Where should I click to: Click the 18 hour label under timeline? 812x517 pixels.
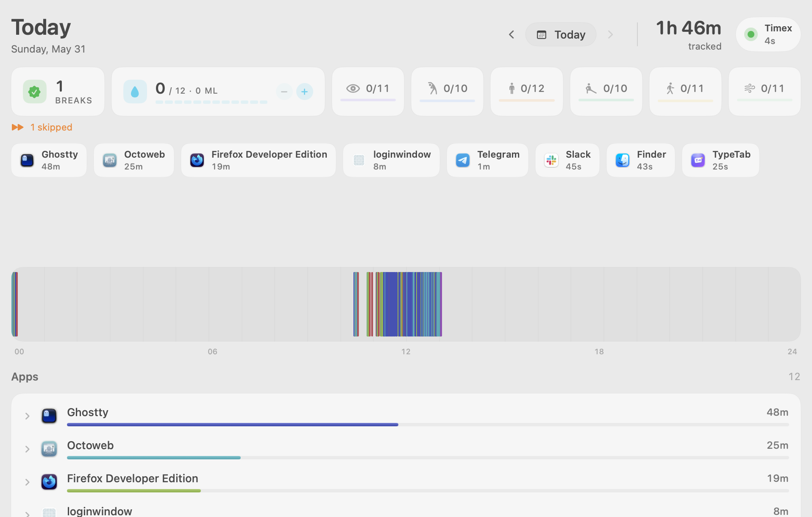tap(599, 352)
